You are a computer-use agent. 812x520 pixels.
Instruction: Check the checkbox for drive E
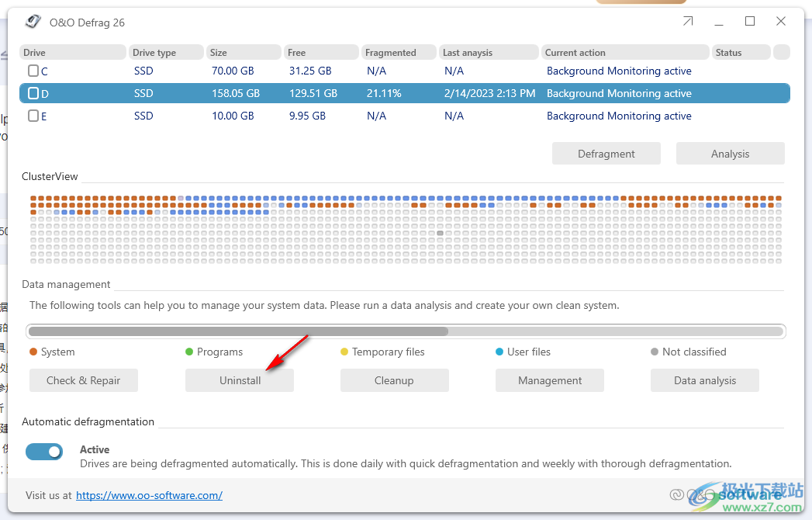33,116
